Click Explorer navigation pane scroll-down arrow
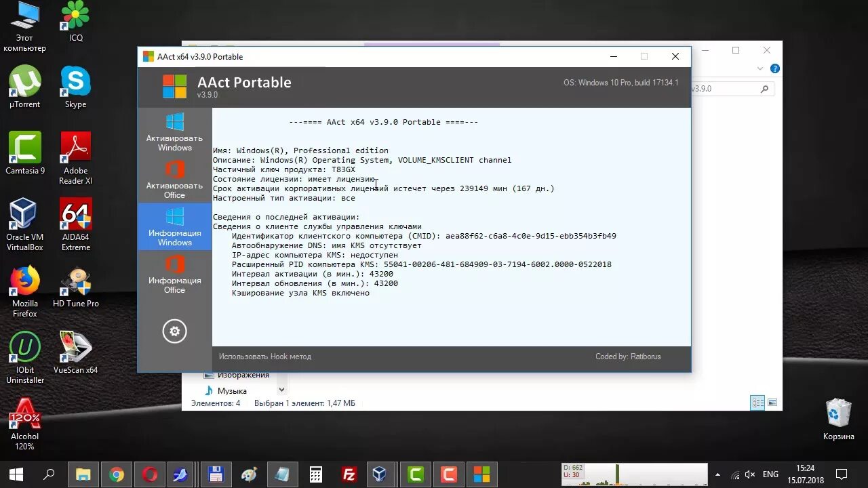This screenshot has height=488, width=868. tap(281, 390)
